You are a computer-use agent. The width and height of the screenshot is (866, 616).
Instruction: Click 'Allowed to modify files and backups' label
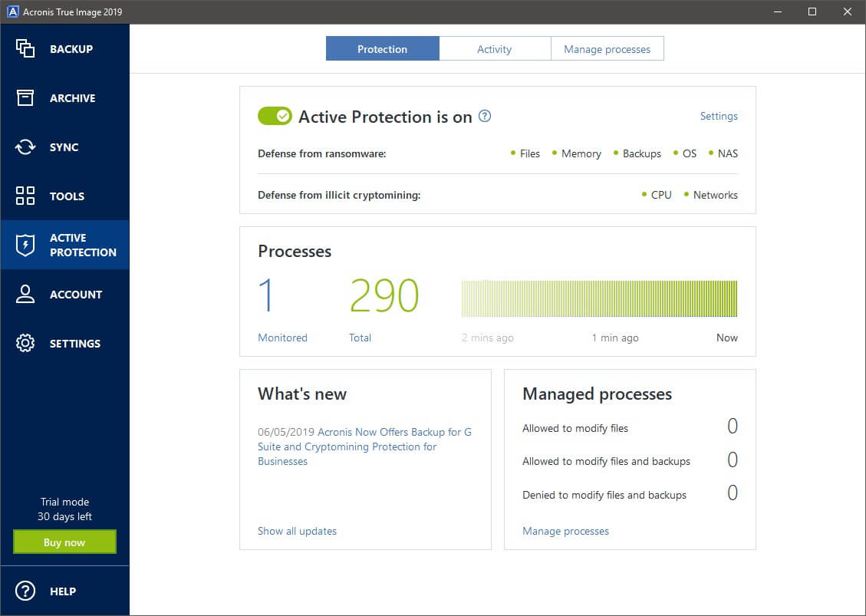tap(607, 461)
